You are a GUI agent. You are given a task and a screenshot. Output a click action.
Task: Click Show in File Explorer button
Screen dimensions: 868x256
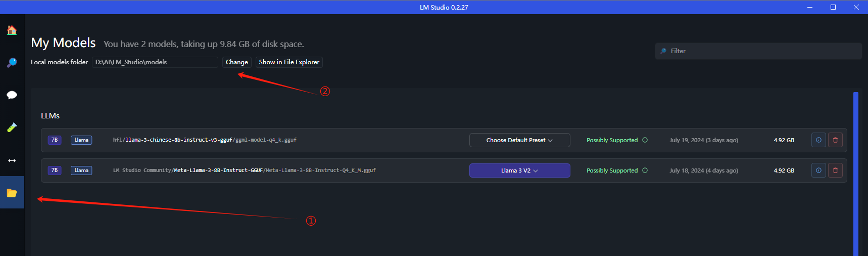289,62
